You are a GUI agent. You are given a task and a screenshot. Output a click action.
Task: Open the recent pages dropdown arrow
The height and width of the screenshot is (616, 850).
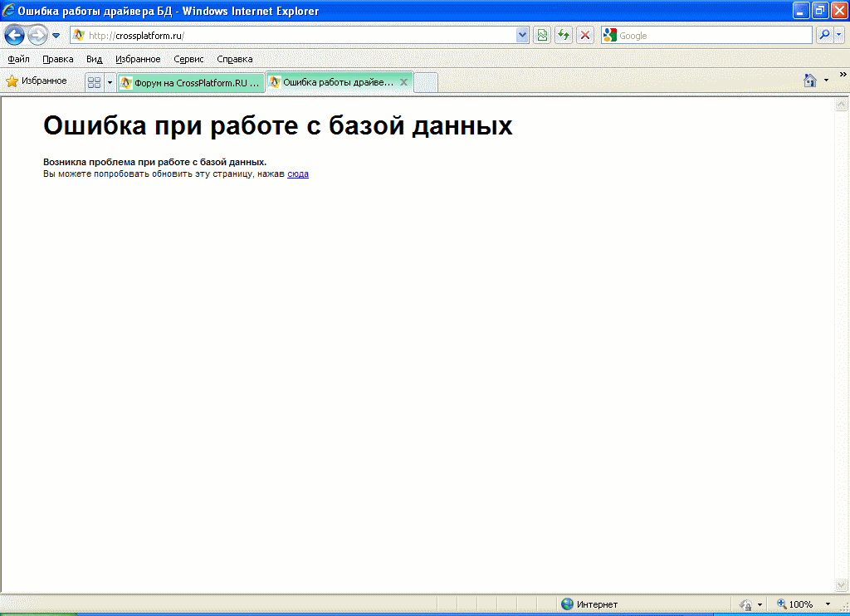56,36
